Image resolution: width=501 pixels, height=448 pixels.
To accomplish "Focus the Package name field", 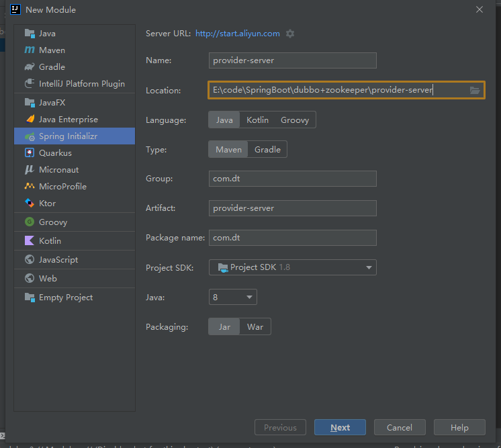I will coord(292,238).
